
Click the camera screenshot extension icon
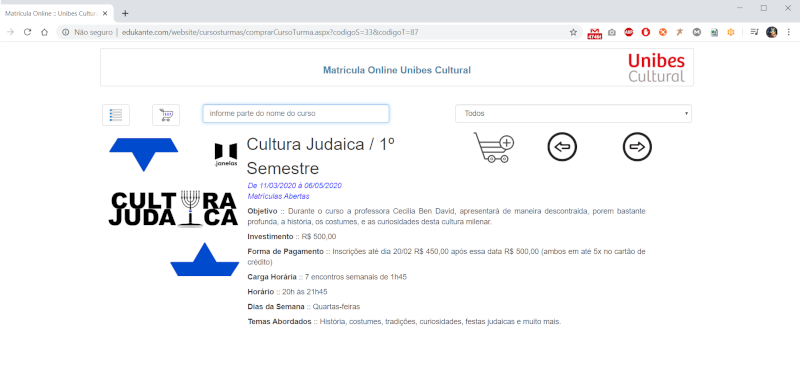(x=612, y=32)
